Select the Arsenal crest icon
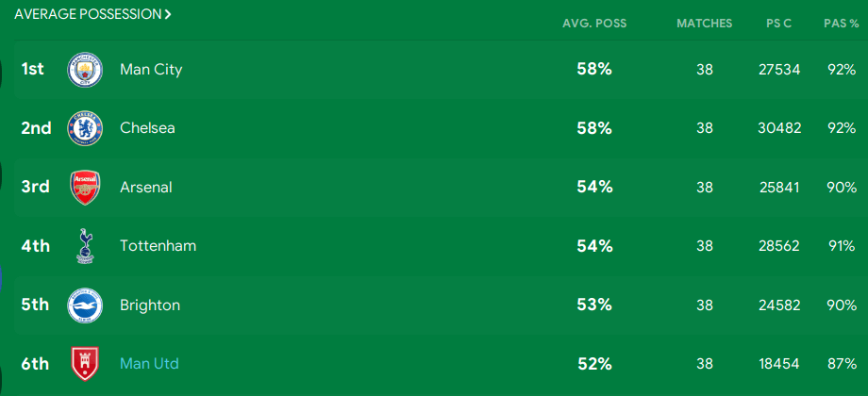The width and height of the screenshot is (868, 396). coord(85,188)
